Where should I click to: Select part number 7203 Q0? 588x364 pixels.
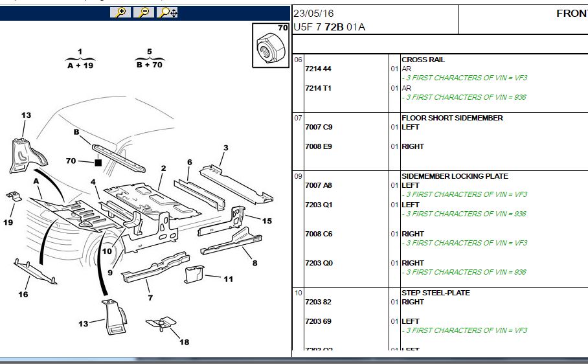(x=319, y=263)
